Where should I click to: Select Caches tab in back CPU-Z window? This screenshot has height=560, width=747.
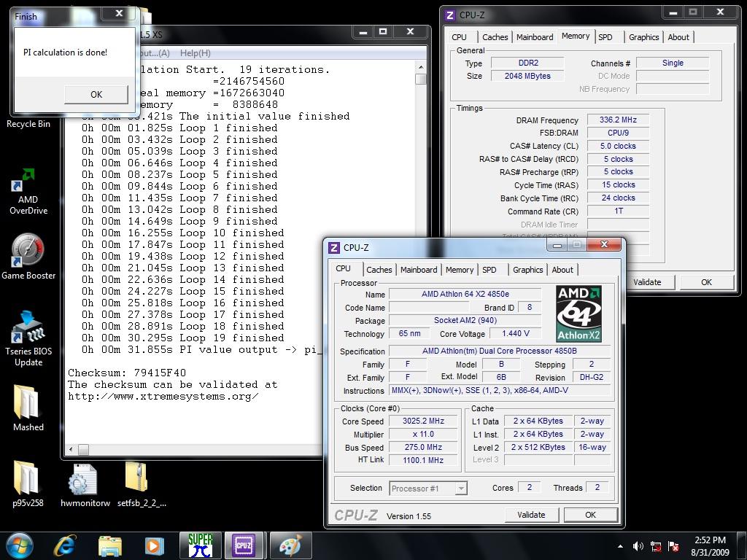(495, 37)
